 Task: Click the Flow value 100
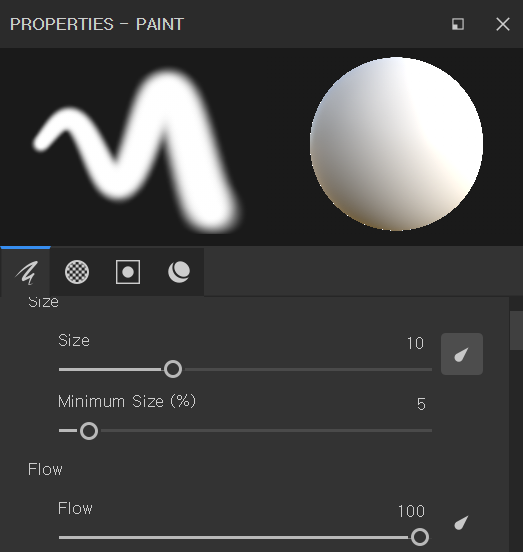click(x=411, y=511)
